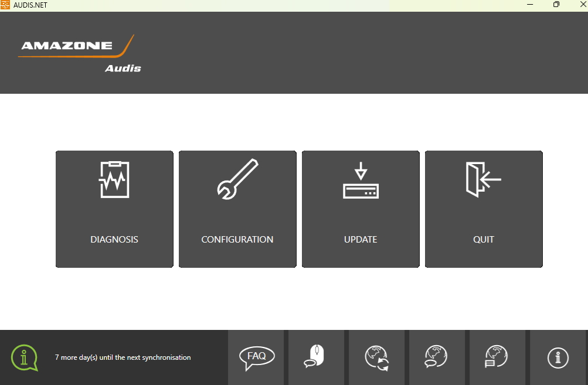Minimize the AUDIS.NET window
Image resolution: width=588 pixels, height=385 pixels.
530,5
